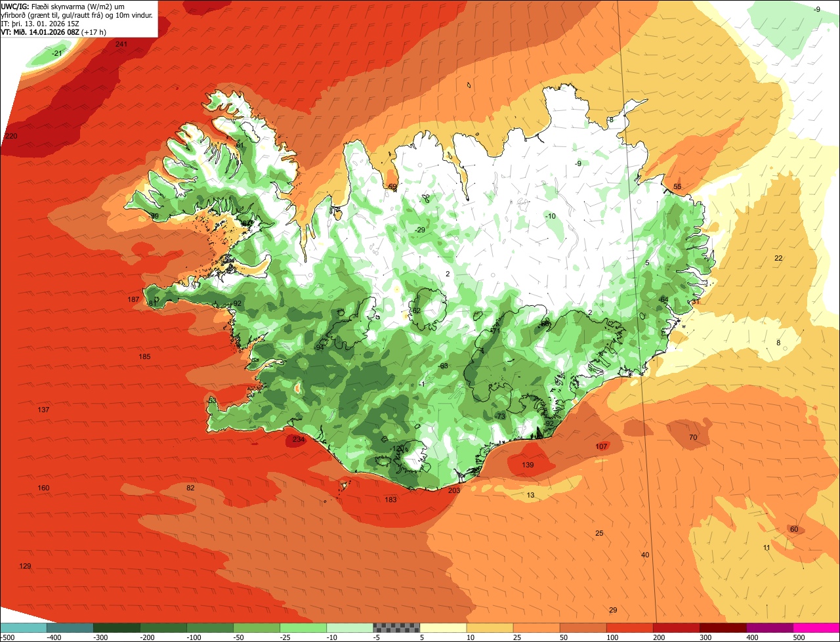
Task: Click the map value 234 in the dark red patch
Action: [299, 439]
